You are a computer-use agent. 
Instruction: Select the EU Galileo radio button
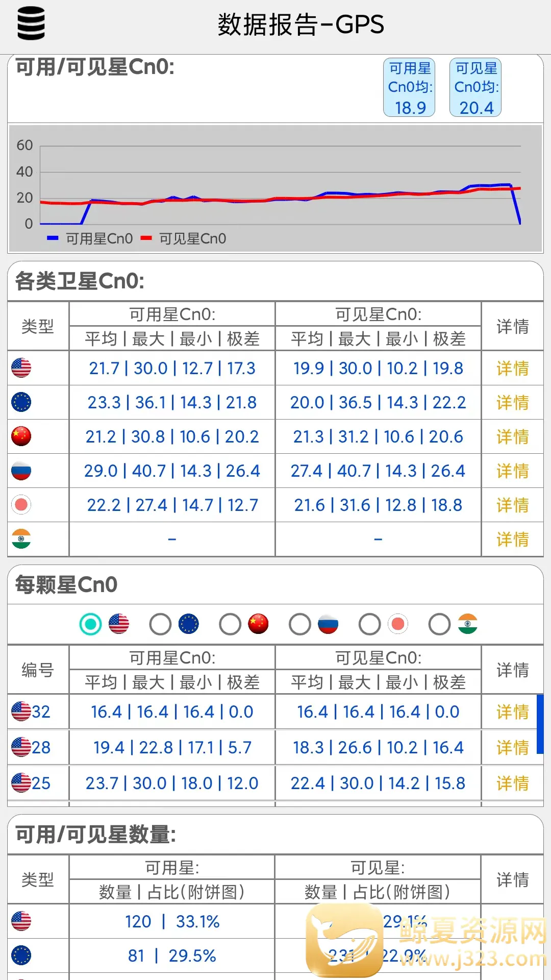[160, 624]
